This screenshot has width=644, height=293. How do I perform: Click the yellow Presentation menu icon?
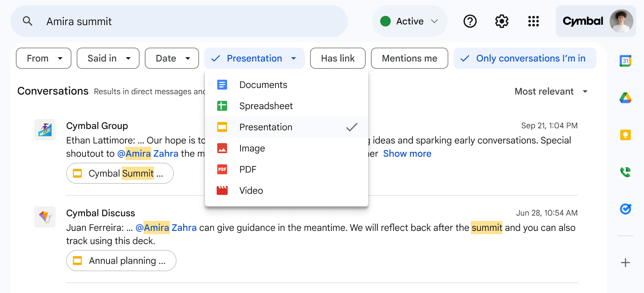pos(222,127)
